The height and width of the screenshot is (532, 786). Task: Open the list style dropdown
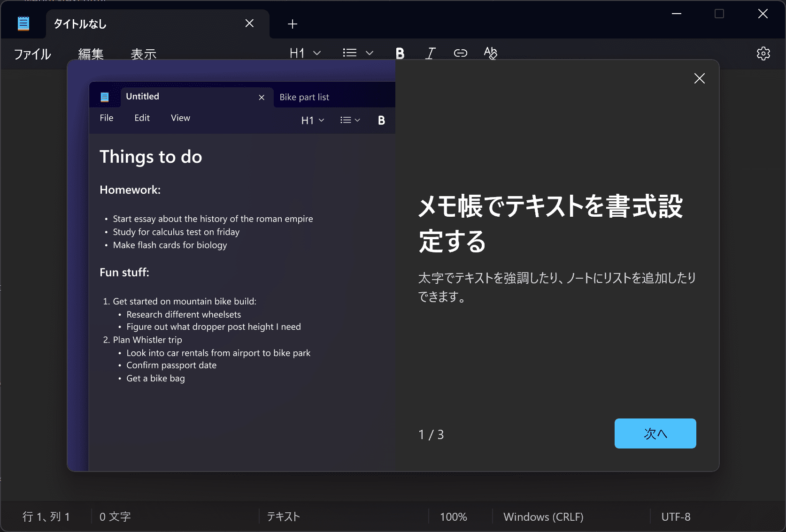pyautogui.click(x=358, y=53)
